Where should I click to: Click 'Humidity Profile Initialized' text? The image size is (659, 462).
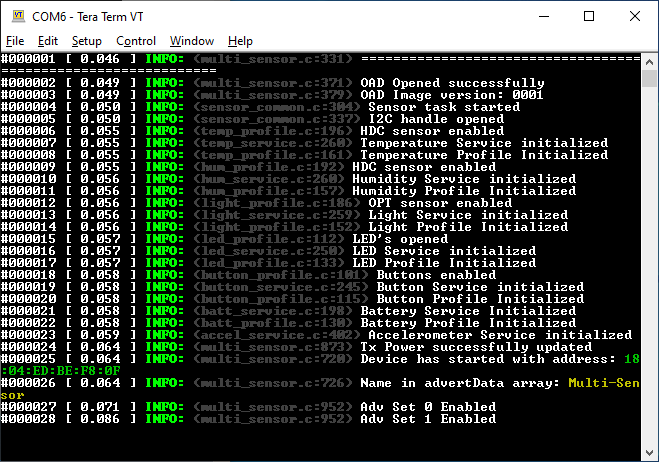tap(464, 191)
